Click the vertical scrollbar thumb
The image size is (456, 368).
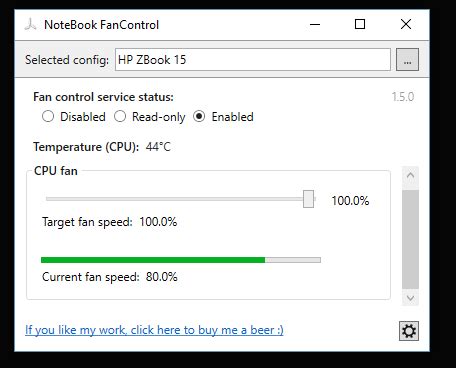click(x=410, y=239)
